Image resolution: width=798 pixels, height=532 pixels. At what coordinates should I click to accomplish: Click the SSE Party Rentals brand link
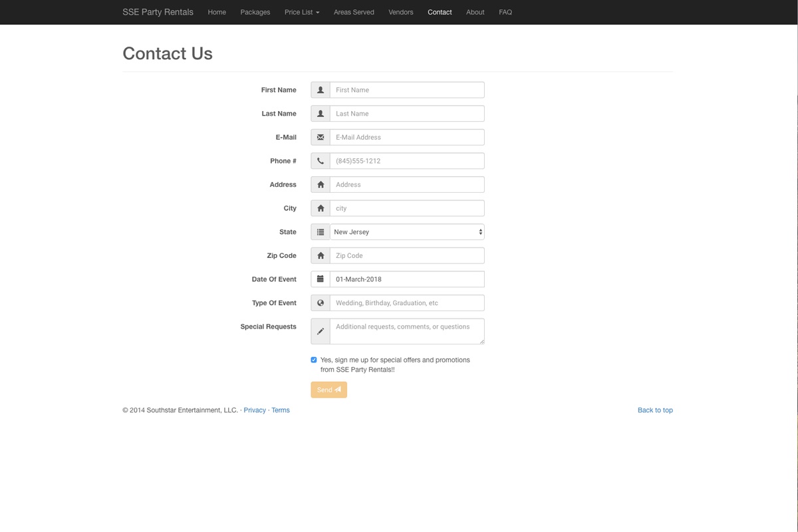[158, 12]
